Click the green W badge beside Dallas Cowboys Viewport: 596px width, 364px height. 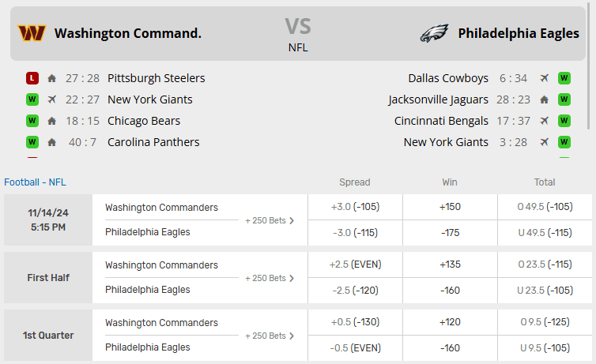564,78
